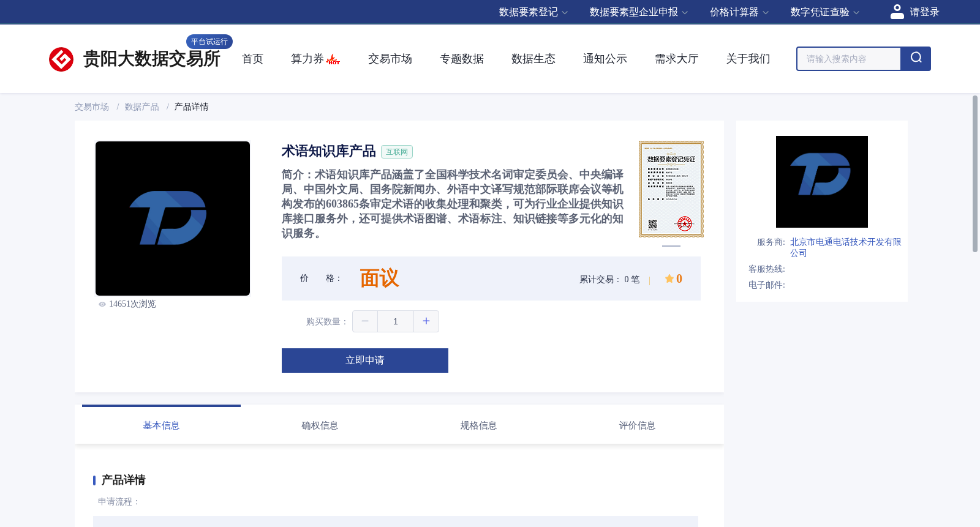
Task: Go to 通知公示 page
Action: (605, 59)
